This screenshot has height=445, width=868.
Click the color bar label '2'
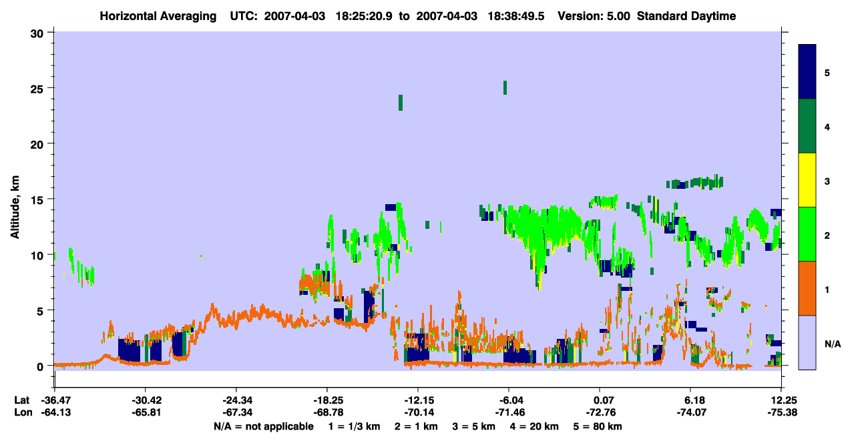827,234
